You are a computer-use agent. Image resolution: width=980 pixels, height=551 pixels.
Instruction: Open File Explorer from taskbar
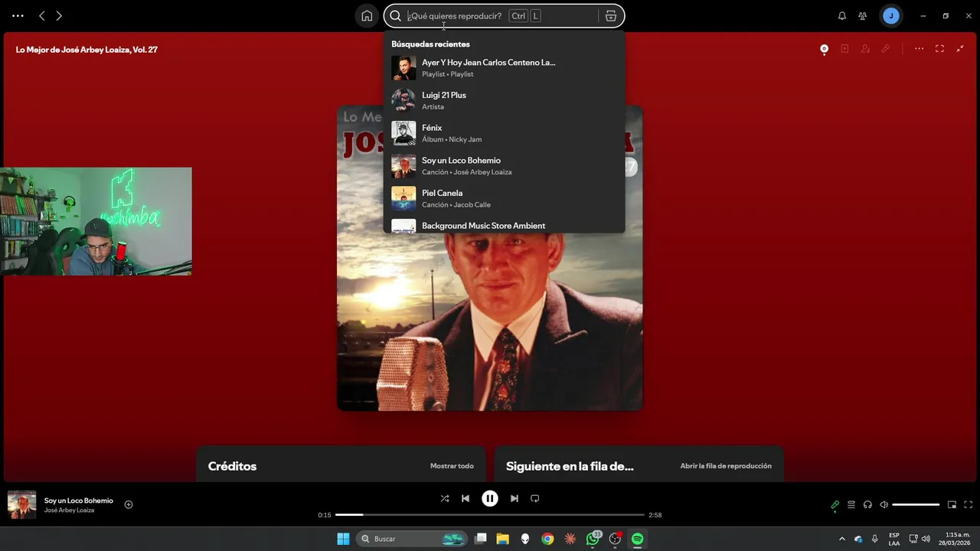[x=503, y=539]
